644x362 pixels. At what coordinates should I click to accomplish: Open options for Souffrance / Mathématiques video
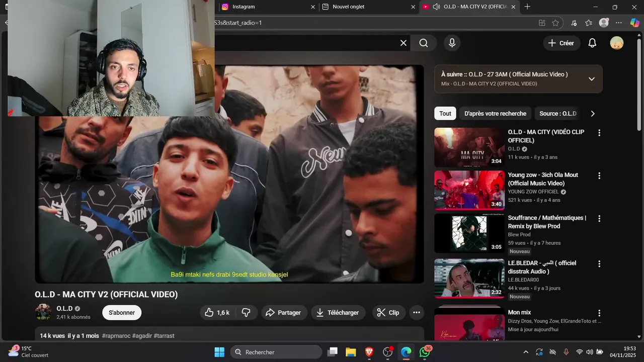click(599, 219)
